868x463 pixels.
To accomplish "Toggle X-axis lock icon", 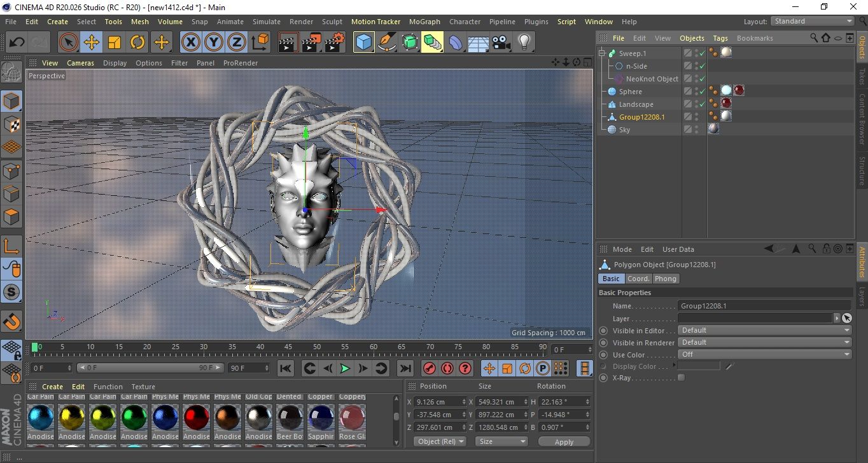I will (190, 43).
